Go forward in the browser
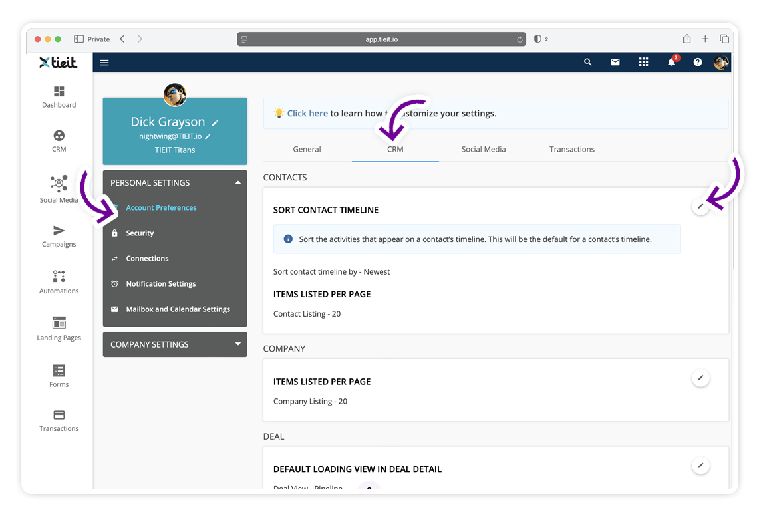Image resolution: width=765 pixels, height=532 pixels. [140, 39]
